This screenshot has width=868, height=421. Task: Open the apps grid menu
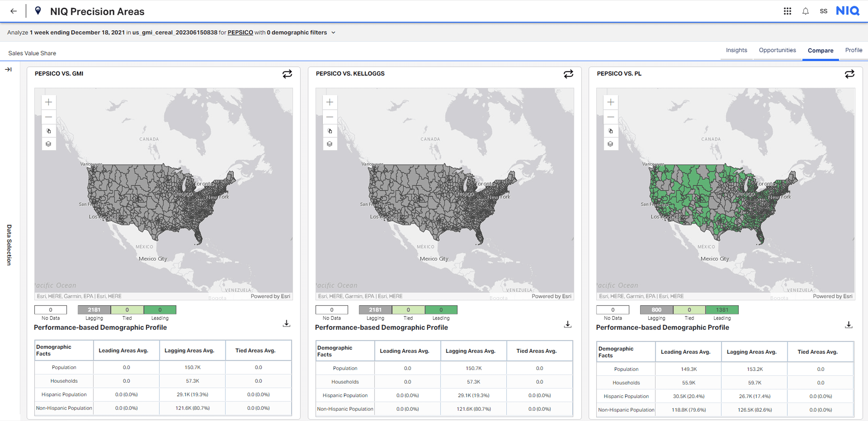(x=787, y=11)
